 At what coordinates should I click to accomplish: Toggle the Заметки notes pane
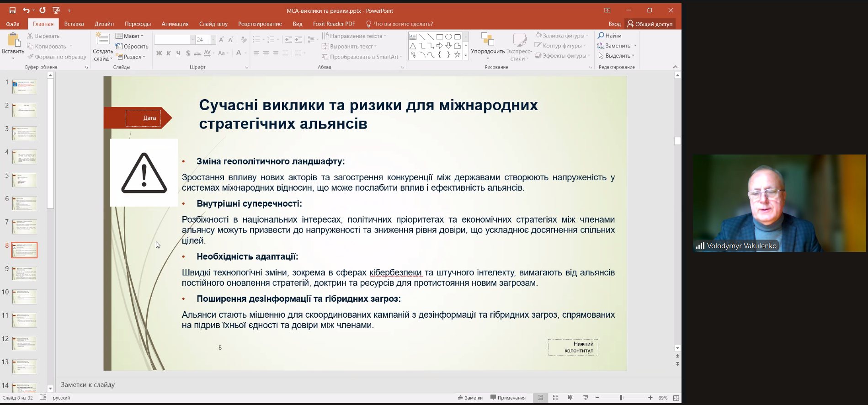[x=470, y=398]
